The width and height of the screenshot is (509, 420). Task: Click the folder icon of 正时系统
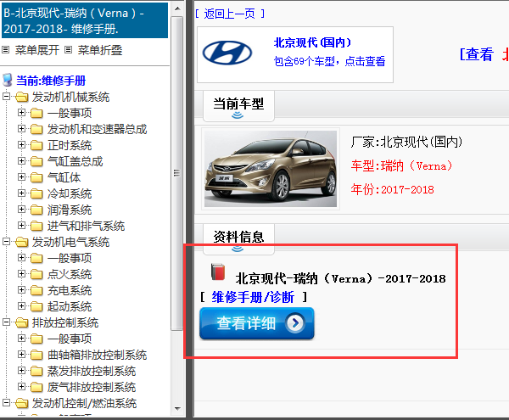(36, 145)
